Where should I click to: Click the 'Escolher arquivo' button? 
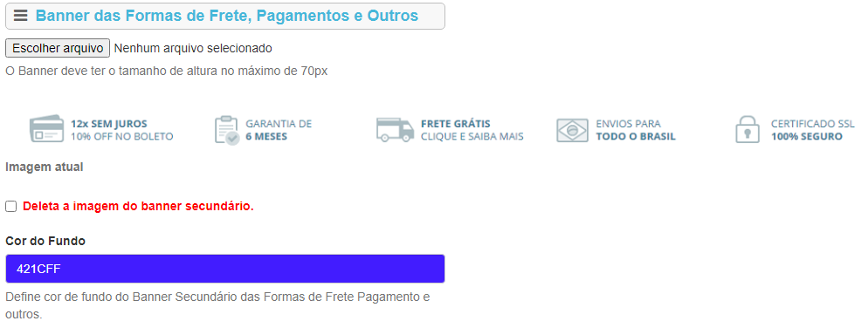[58, 48]
